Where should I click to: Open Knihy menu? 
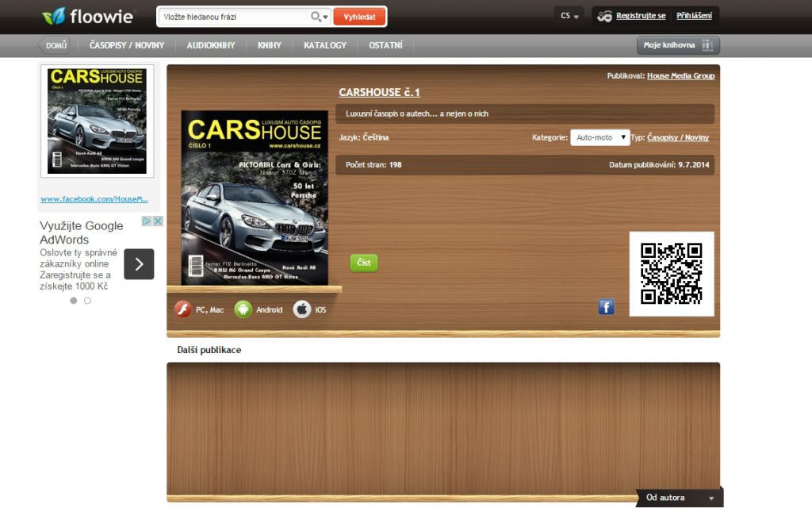click(x=270, y=45)
